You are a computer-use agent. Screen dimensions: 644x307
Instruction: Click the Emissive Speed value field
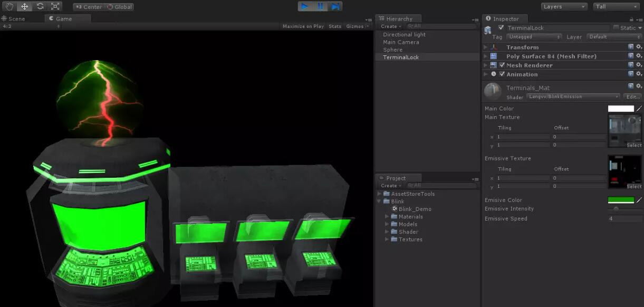[624, 219]
